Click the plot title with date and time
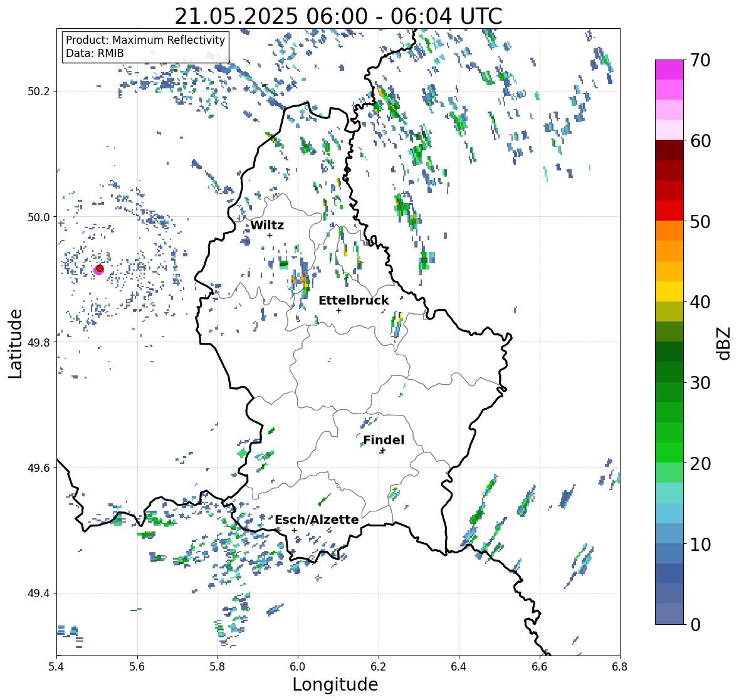 coord(338,16)
